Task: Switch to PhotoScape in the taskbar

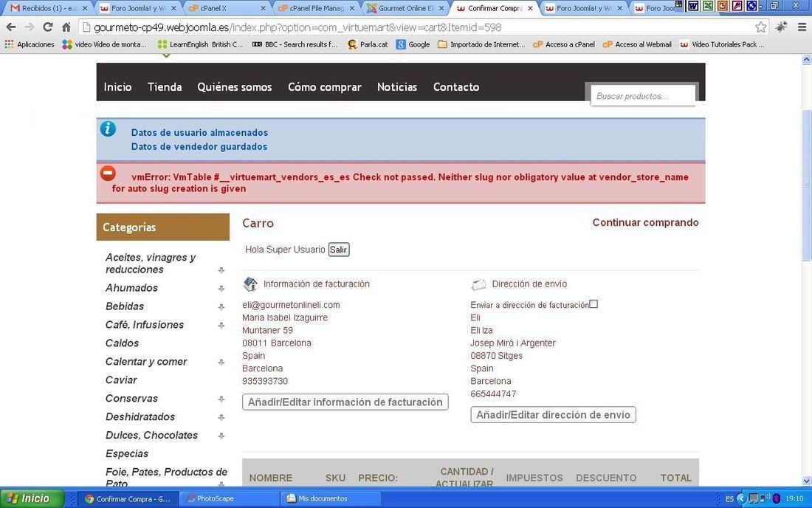Action: pos(228,498)
